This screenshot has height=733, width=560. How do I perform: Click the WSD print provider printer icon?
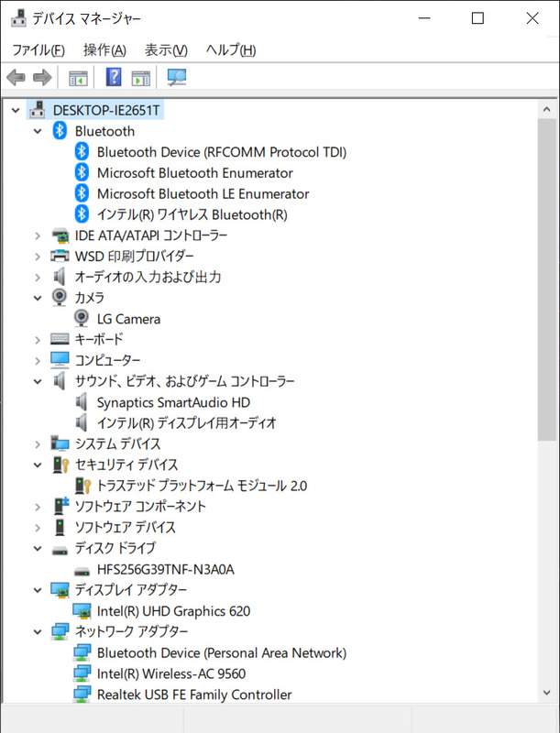click(60, 256)
